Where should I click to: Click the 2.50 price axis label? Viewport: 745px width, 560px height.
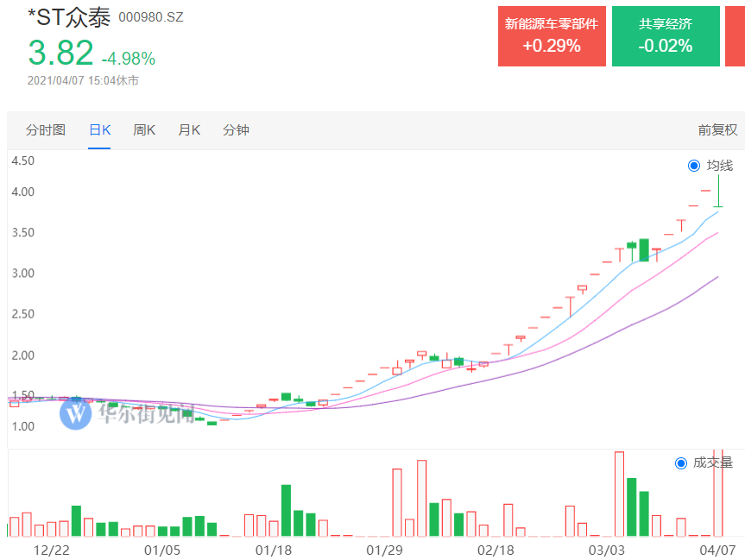tap(22, 314)
